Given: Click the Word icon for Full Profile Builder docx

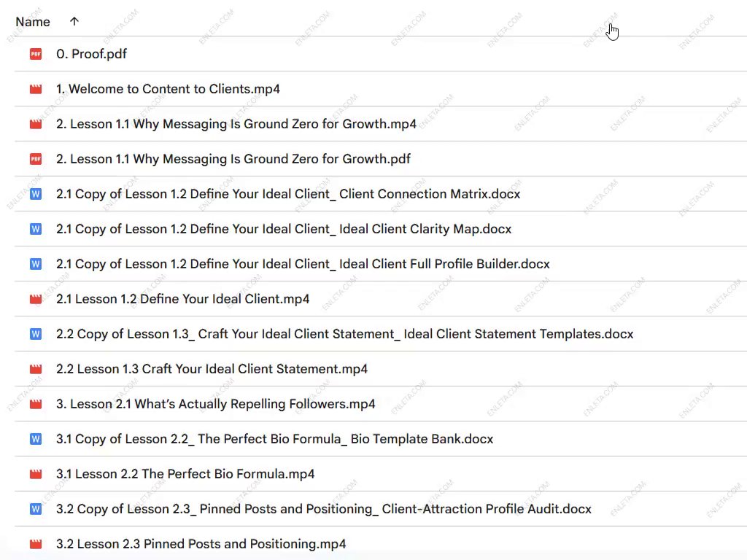Looking at the screenshot, I should 36,264.
